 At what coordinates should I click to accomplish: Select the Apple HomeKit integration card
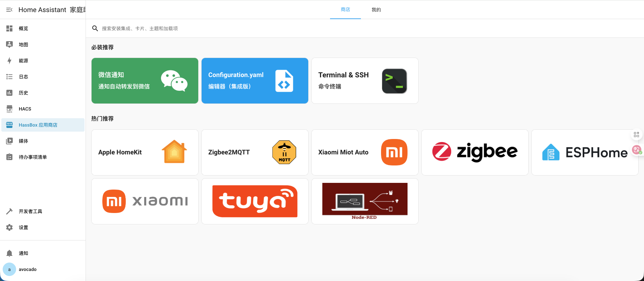point(145,152)
